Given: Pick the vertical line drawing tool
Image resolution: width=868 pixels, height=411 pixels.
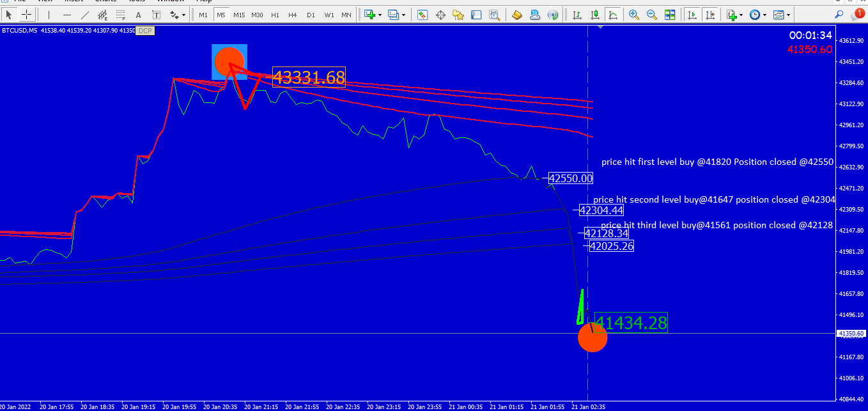Looking at the screenshot, I should [49, 14].
